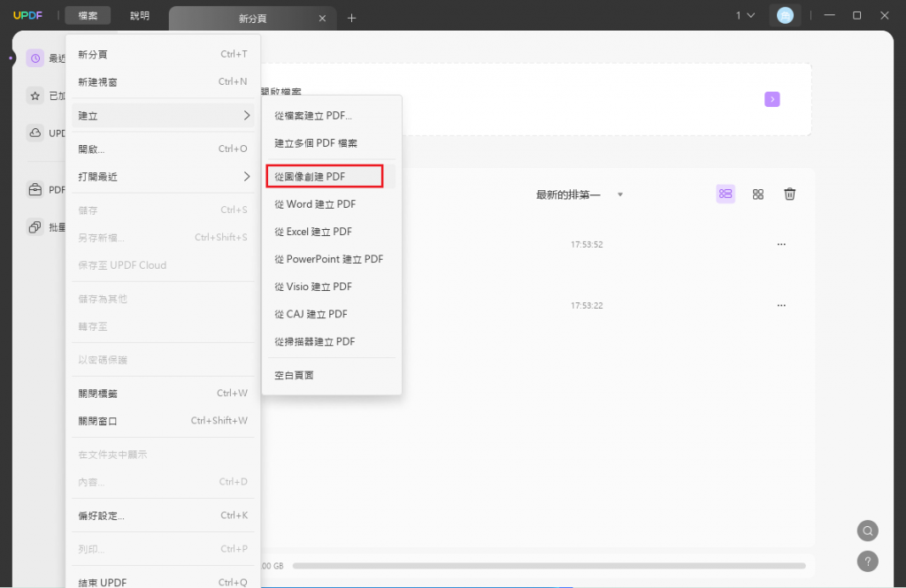The height and width of the screenshot is (588, 906).
Task: Select 從 CAJ 建立 PDF
Action: 332,314
